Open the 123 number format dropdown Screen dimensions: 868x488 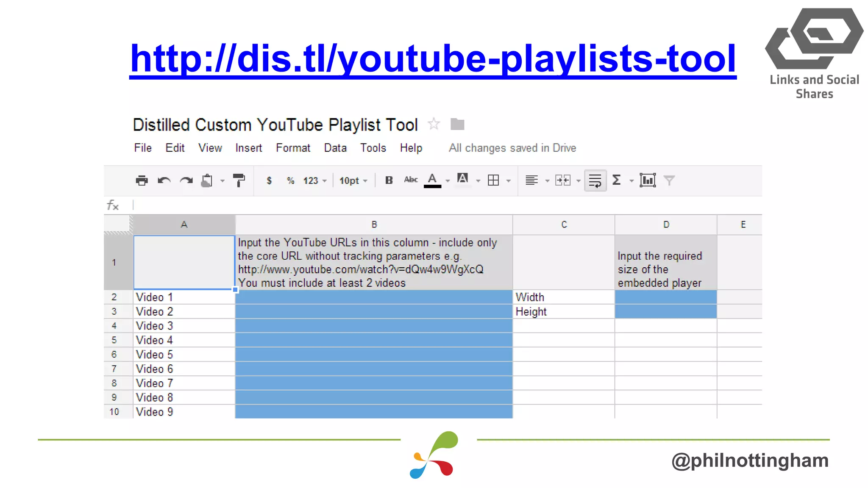[x=315, y=181]
